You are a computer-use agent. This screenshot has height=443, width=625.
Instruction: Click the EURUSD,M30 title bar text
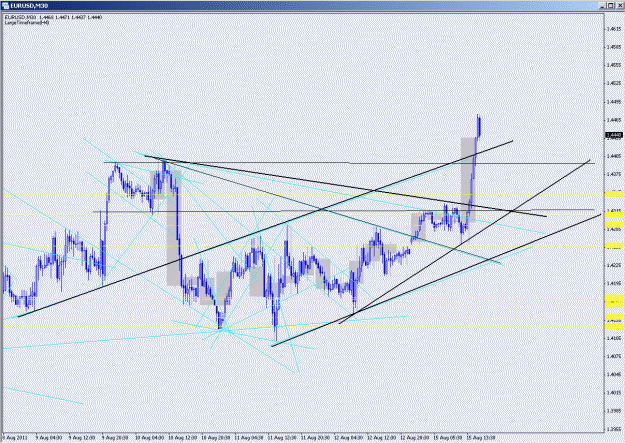point(29,6)
